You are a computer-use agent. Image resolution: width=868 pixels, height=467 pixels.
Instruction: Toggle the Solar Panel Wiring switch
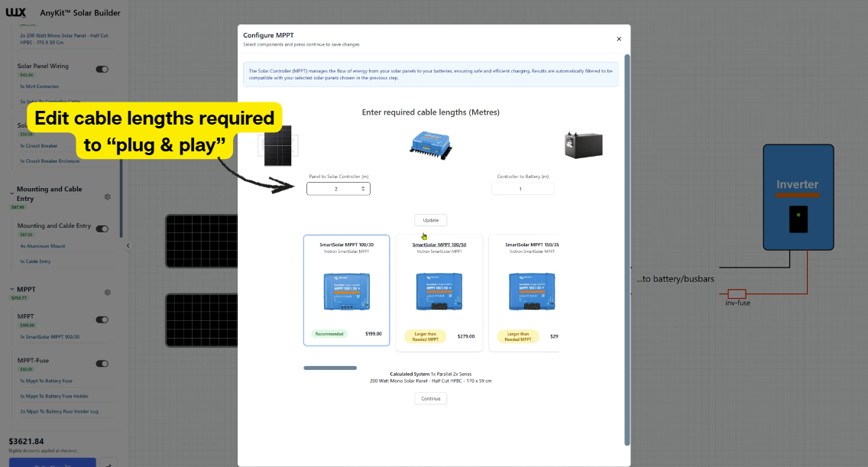[x=102, y=69]
